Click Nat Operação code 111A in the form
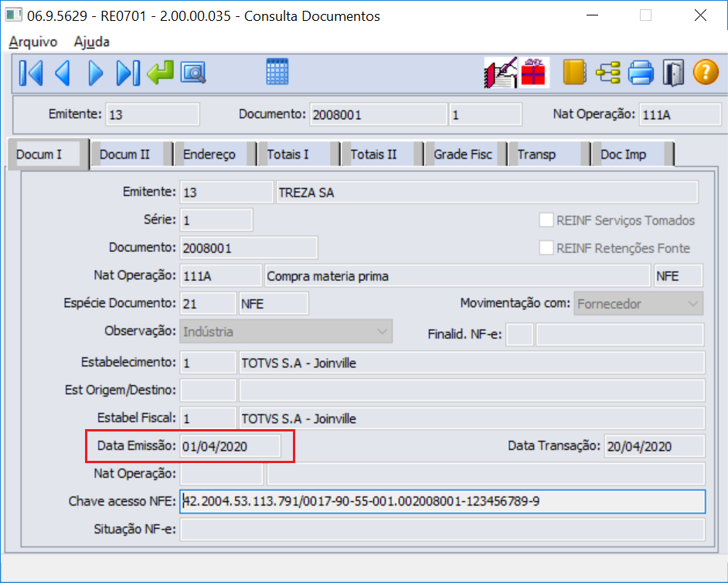The height and width of the screenshot is (583, 728). [221, 275]
